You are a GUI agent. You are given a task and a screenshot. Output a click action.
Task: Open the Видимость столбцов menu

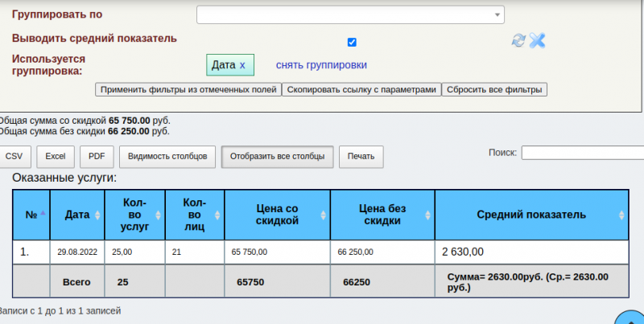(167, 156)
